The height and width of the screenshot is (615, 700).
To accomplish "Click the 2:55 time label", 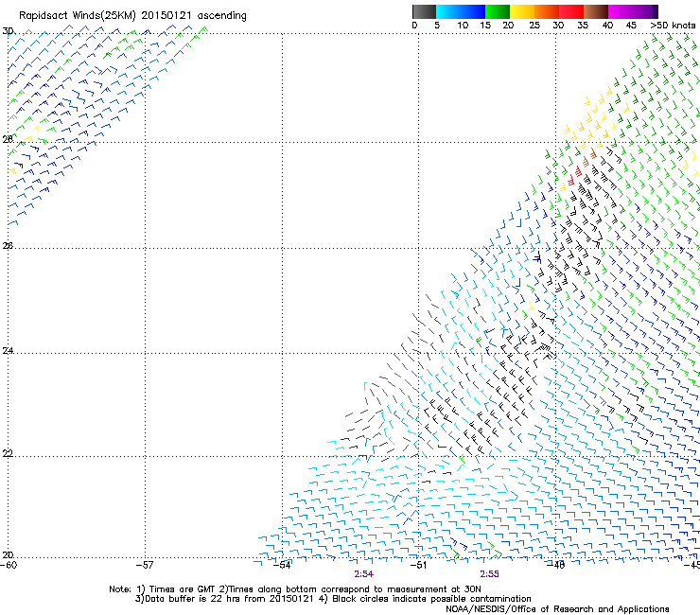I will (x=489, y=574).
